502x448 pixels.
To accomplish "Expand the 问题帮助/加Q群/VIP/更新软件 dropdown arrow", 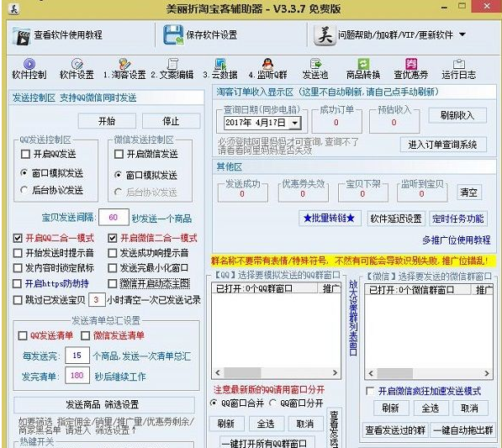I will pos(462,34).
